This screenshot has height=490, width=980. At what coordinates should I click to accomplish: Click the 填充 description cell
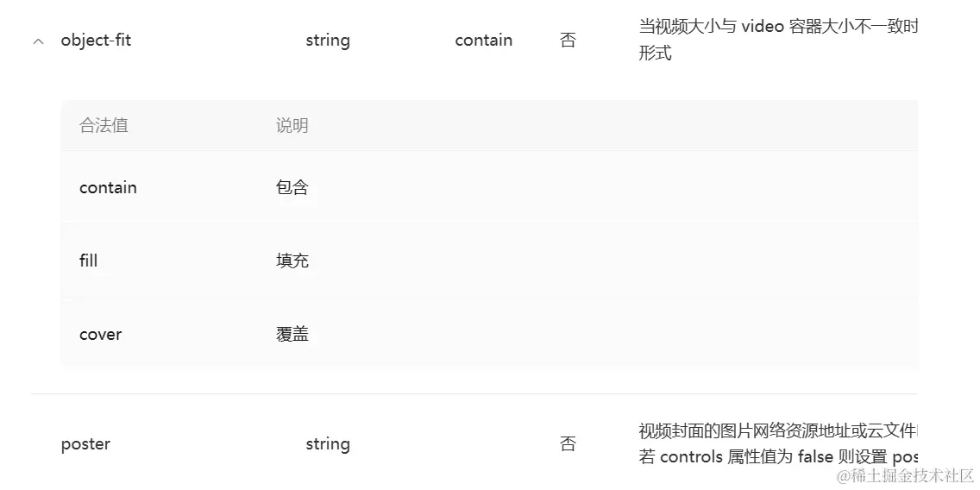tap(292, 261)
